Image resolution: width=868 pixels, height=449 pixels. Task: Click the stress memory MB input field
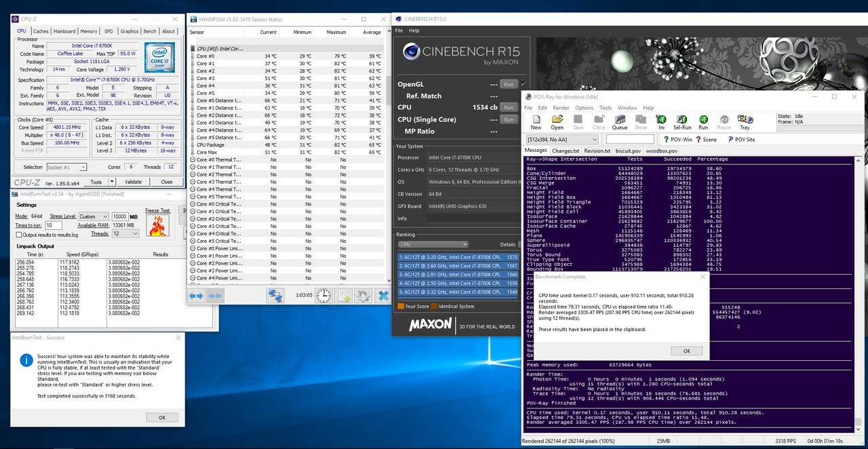[x=119, y=216]
